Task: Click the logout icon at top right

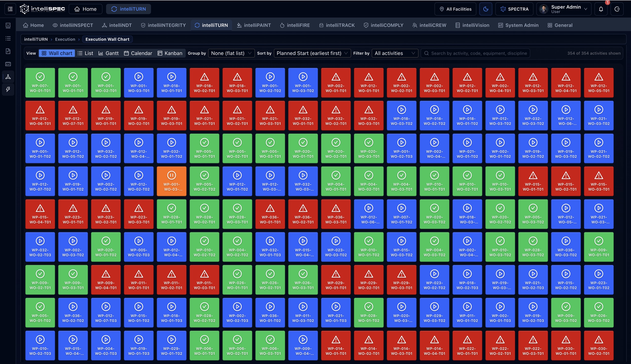Action: (x=617, y=9)
